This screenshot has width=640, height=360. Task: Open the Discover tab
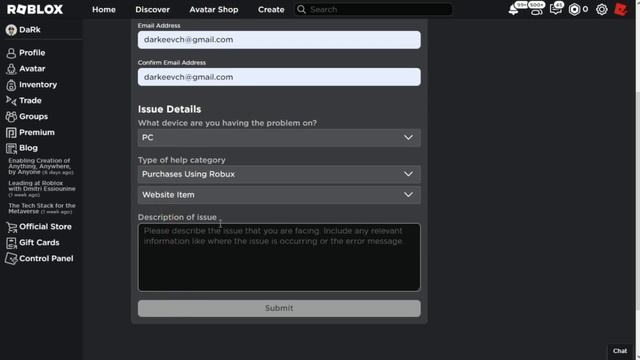pos(153,9)
